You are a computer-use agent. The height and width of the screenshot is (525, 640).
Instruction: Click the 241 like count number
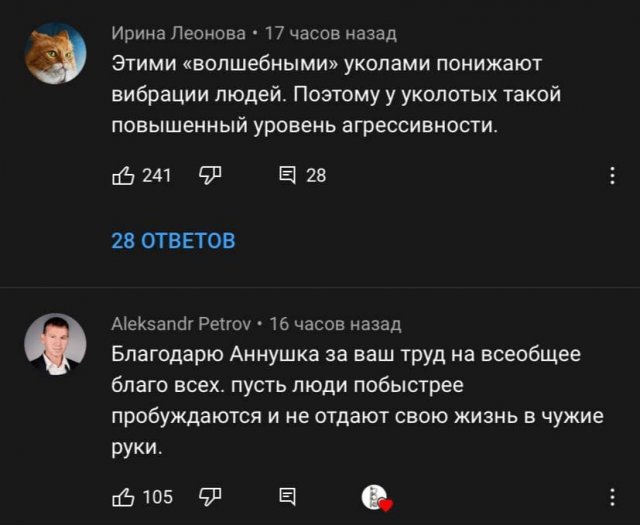click(157, 176)
